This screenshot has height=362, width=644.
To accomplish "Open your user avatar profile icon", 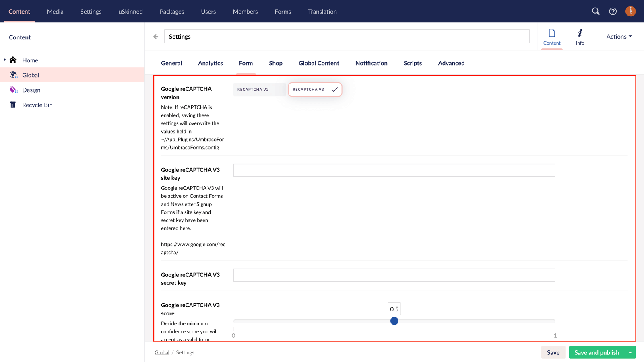I will pos(630,11).
